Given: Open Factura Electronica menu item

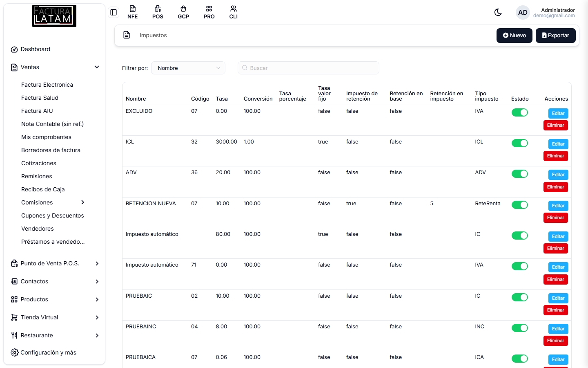Looking at the screenshot, I should click(47, 85).
